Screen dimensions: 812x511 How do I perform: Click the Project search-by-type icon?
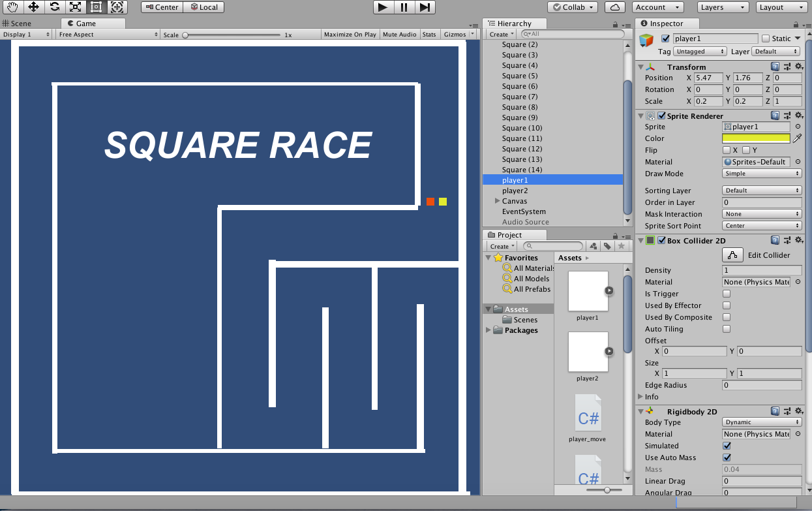(x=594, y=246)
